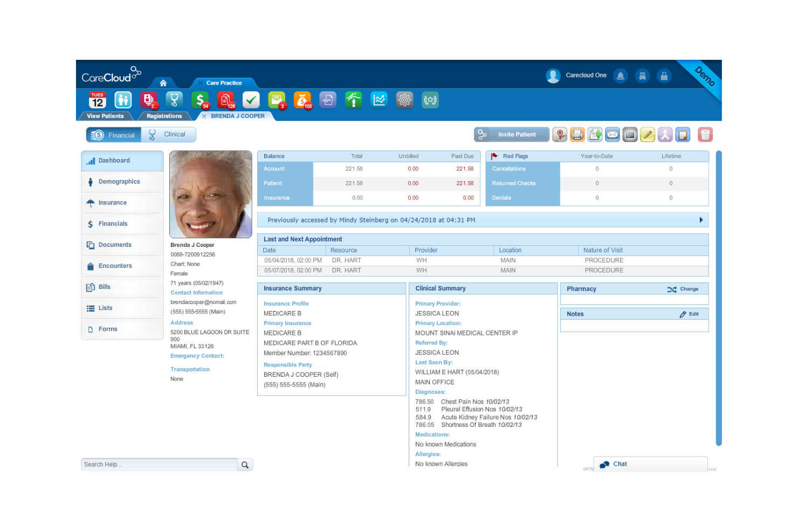Image resolution: width=798 pixels, height=532 pixels.
Task: Click the Insurance Profile link
Action: [286, 303]
